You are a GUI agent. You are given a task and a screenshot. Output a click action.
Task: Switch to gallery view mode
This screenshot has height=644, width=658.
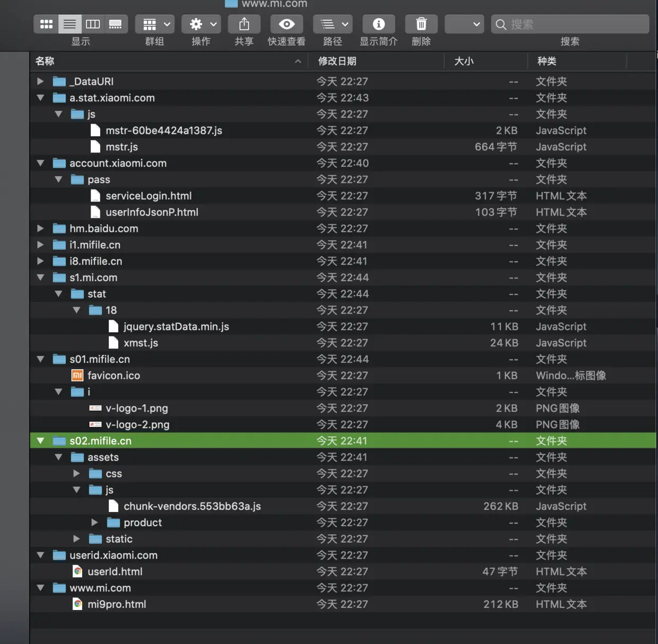coord(116,24)
